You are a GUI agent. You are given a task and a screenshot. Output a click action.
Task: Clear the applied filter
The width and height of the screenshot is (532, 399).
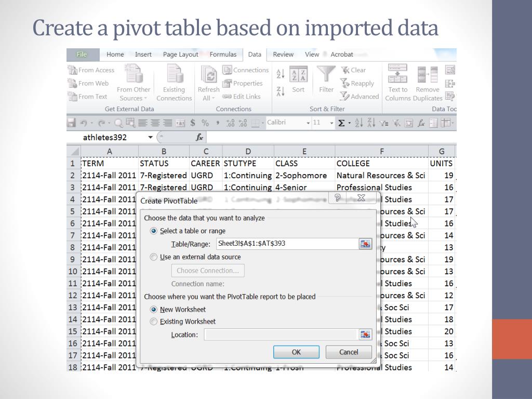353,70
